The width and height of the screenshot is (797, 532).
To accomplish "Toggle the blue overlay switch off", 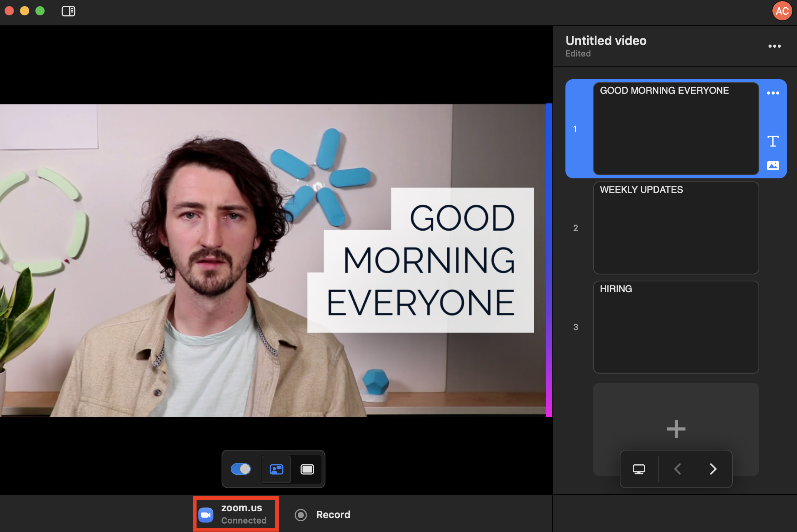I will 241,469.
